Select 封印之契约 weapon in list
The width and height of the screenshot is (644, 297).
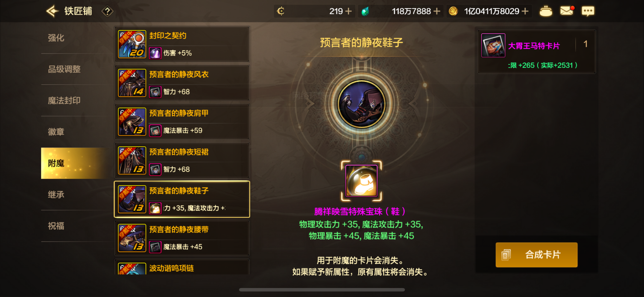tap(182, 44)
